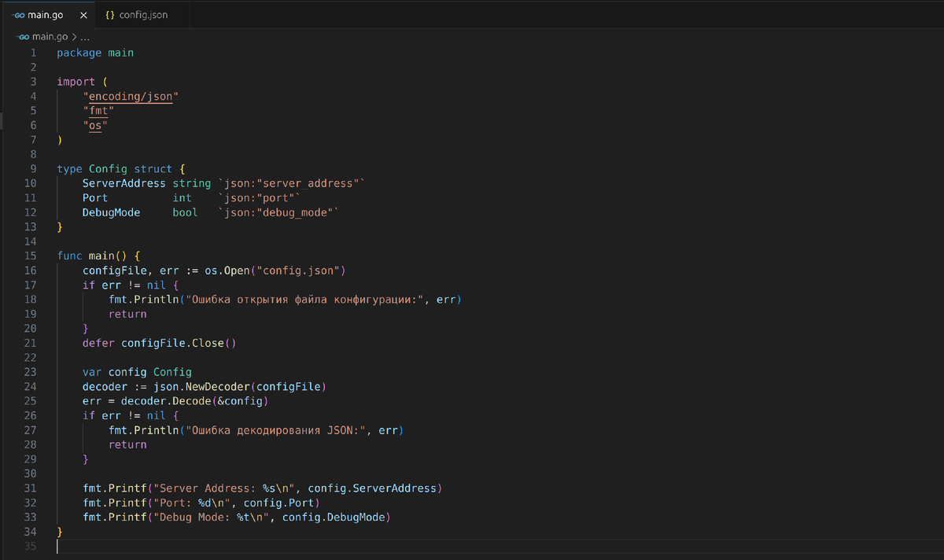944x560 pixels.
Task: Click the return statement on line 19
Action: (x=127, y=314)
